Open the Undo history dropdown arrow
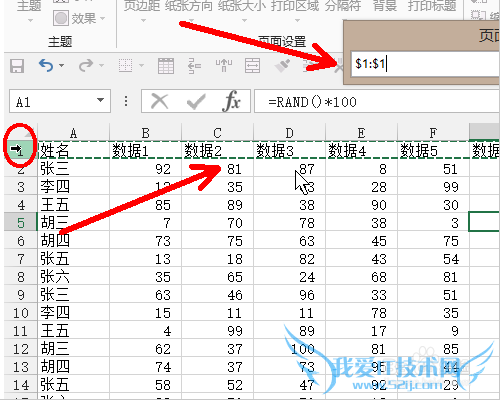Viewport: 500px width, 400px height. [x=61, y=65]
